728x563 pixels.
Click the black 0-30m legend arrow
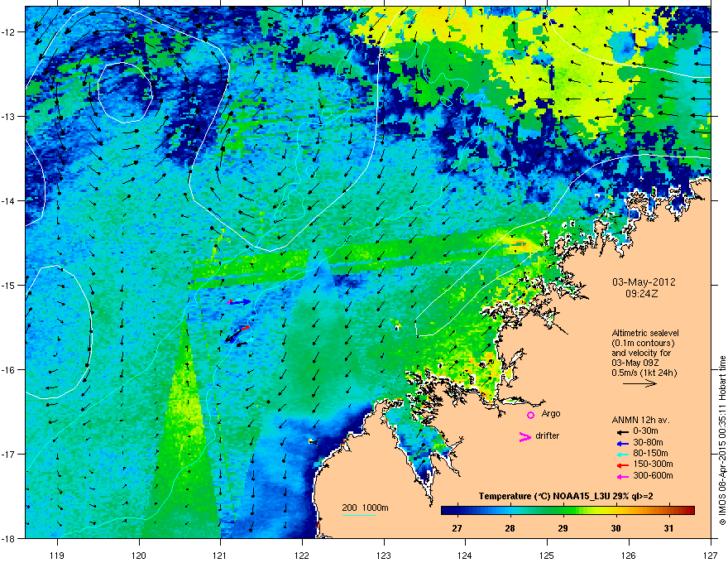click(x=622, y=432)
